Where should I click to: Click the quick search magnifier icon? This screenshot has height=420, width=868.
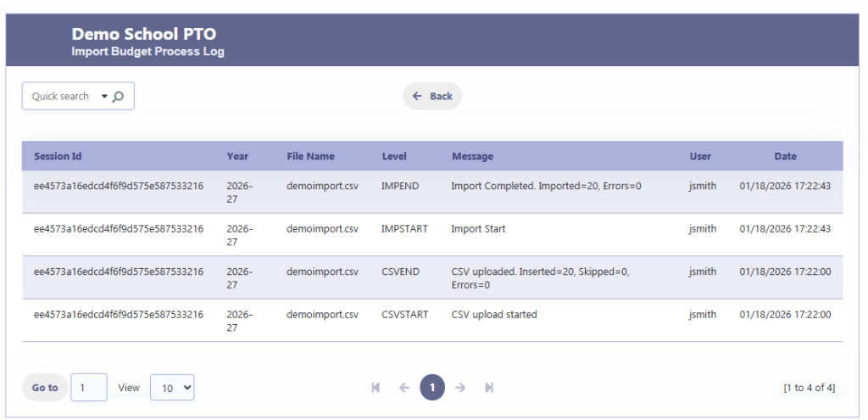point(119,97)
